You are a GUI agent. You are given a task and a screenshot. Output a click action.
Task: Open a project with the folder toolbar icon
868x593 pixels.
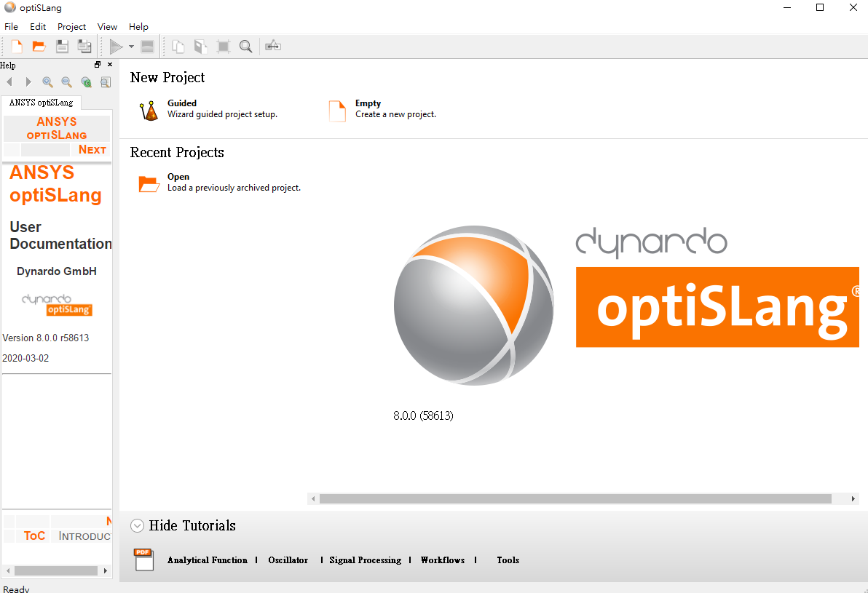point(39,47)
